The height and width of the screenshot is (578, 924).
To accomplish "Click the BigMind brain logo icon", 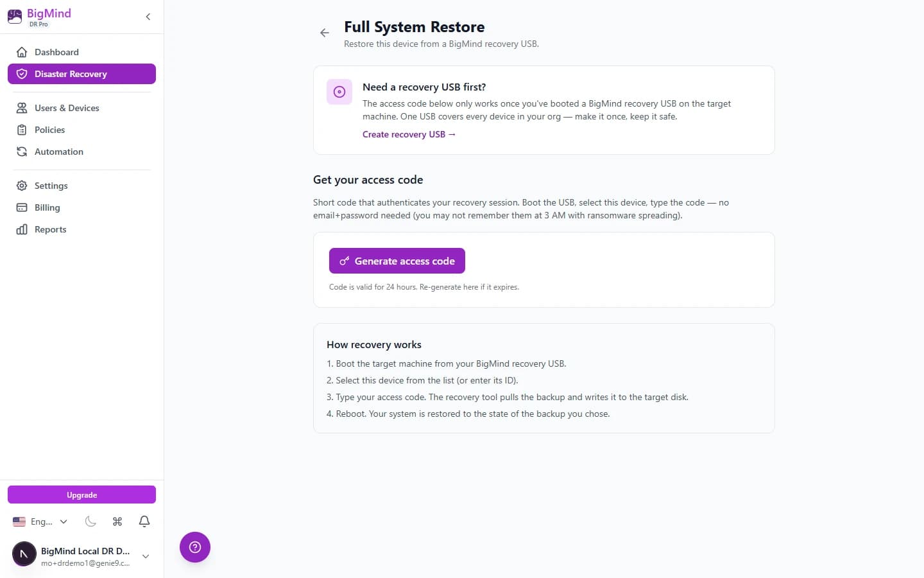I will click(x=15, y=17).
